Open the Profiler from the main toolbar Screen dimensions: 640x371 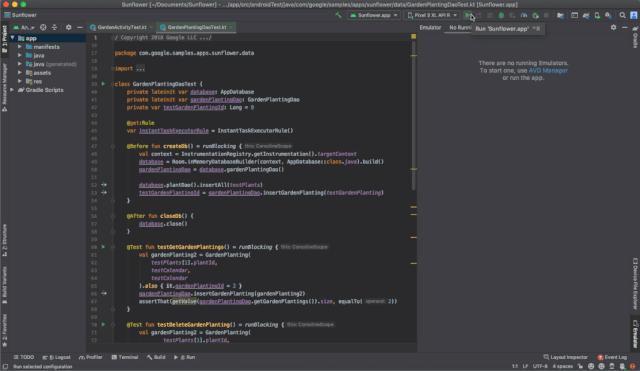pyautogui.click(x=524, y=15)
